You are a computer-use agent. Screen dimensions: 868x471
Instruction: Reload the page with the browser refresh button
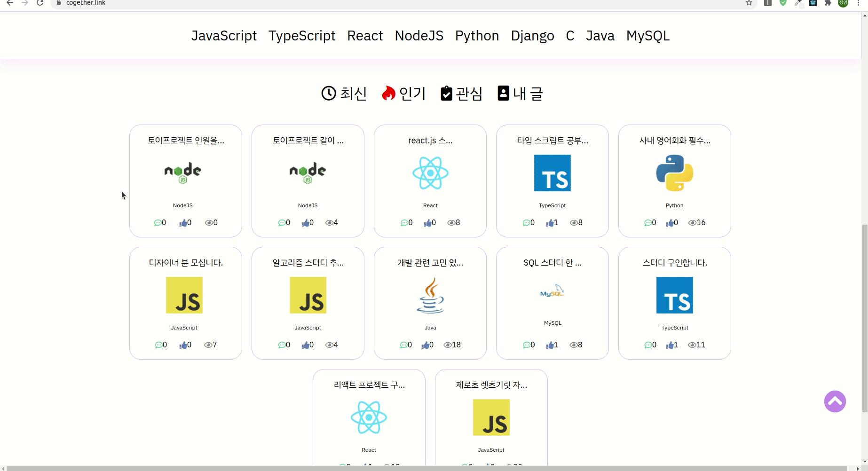click(40, 3)
